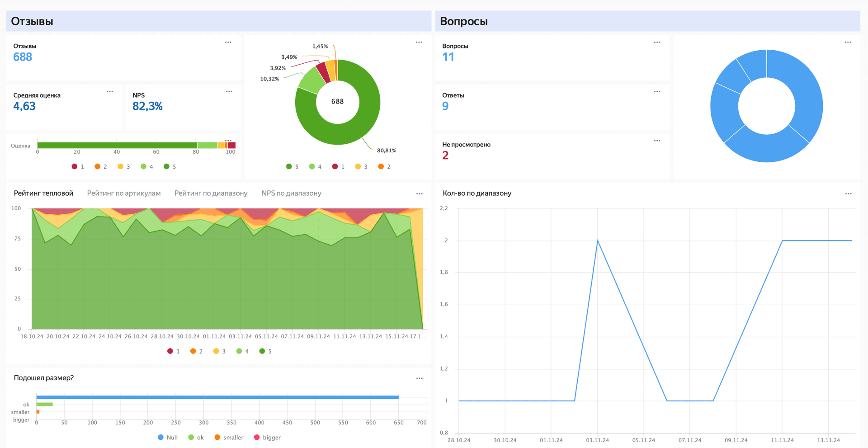Open the three-dot menu of the Вопросы count card
This screenshot has height=448, width=868.
(x=657, y=42)
